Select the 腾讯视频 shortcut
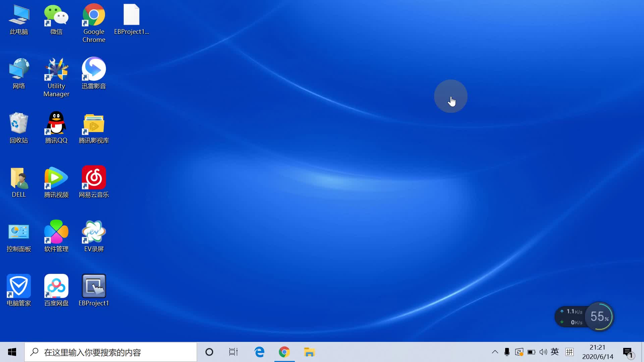 click(56, 182)
